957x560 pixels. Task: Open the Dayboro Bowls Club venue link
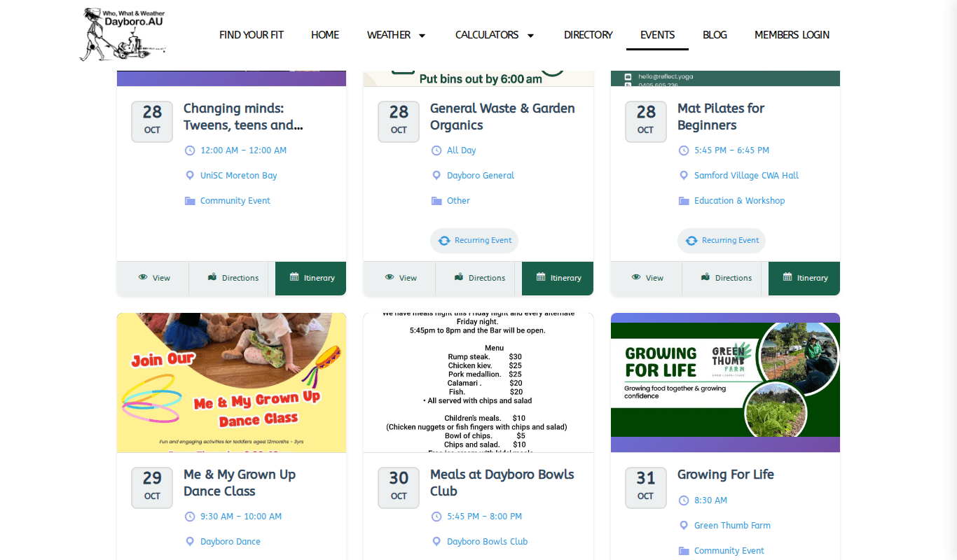tap(488, 542)
